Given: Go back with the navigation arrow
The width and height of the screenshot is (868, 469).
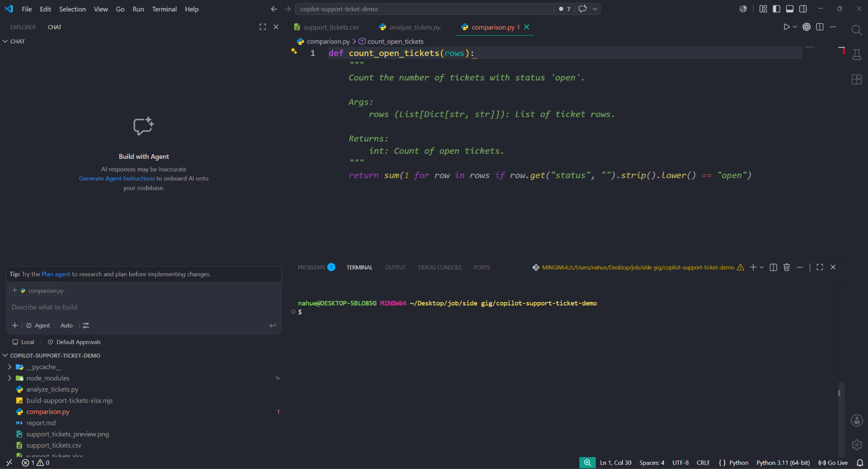Looking at the screenshot, I should click(274, 9).
